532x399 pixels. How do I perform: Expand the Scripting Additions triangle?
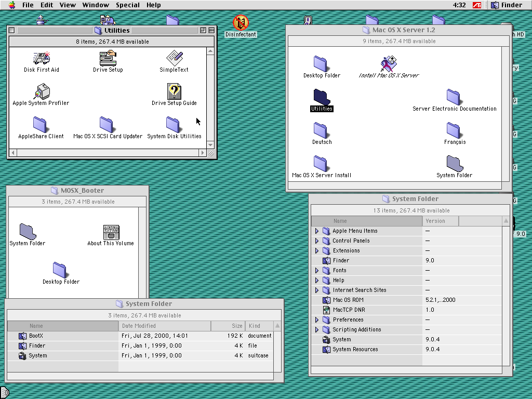(317, 329)
